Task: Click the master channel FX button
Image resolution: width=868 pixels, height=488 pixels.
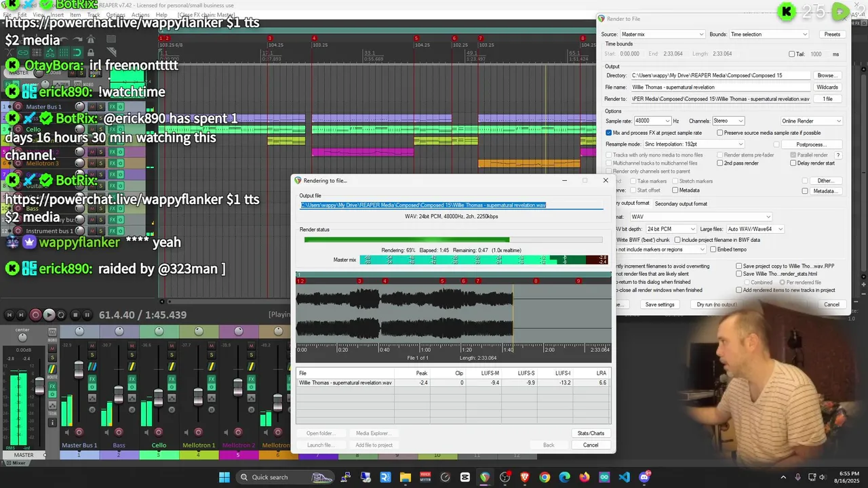Action: [52, 387]
